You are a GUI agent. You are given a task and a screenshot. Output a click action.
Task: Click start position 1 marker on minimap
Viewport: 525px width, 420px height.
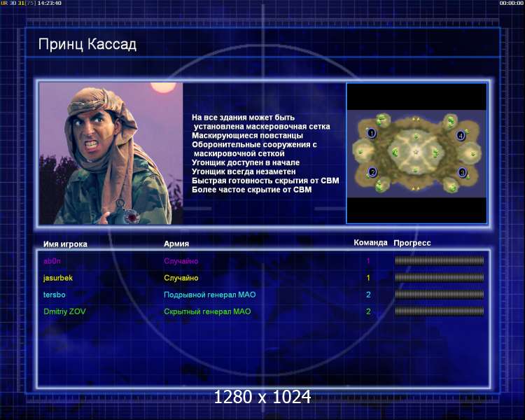tap(372, 133)
